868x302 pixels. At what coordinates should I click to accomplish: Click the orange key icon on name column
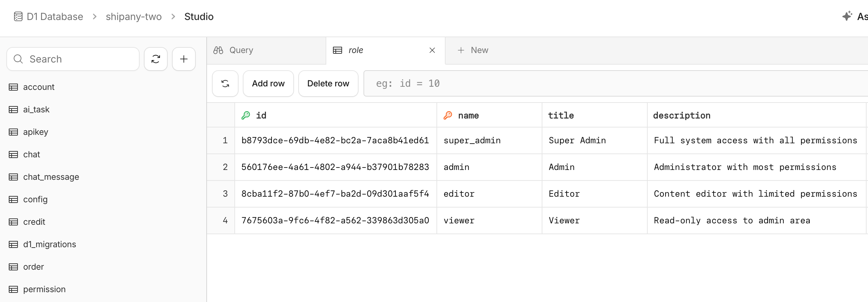coord(448,115)
